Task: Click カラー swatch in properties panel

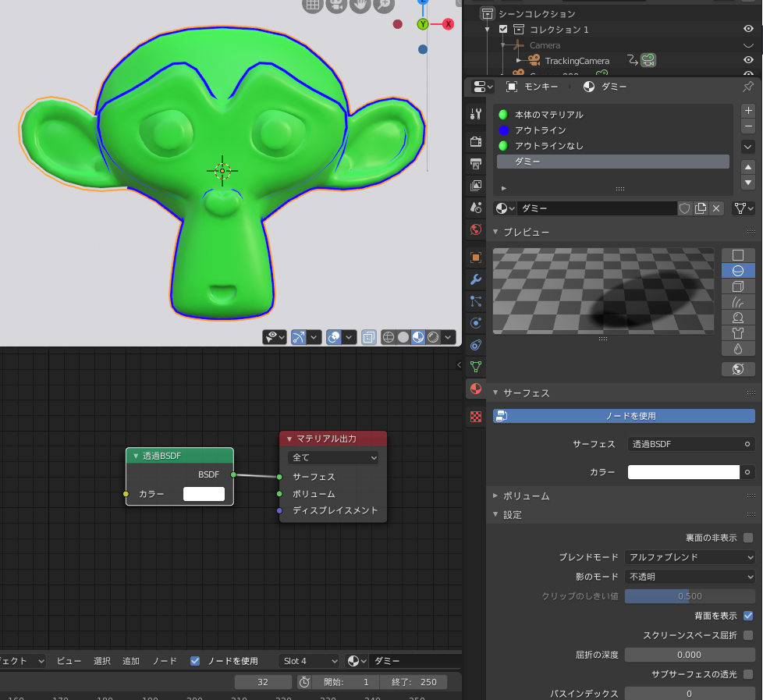Action: [683, 472]
